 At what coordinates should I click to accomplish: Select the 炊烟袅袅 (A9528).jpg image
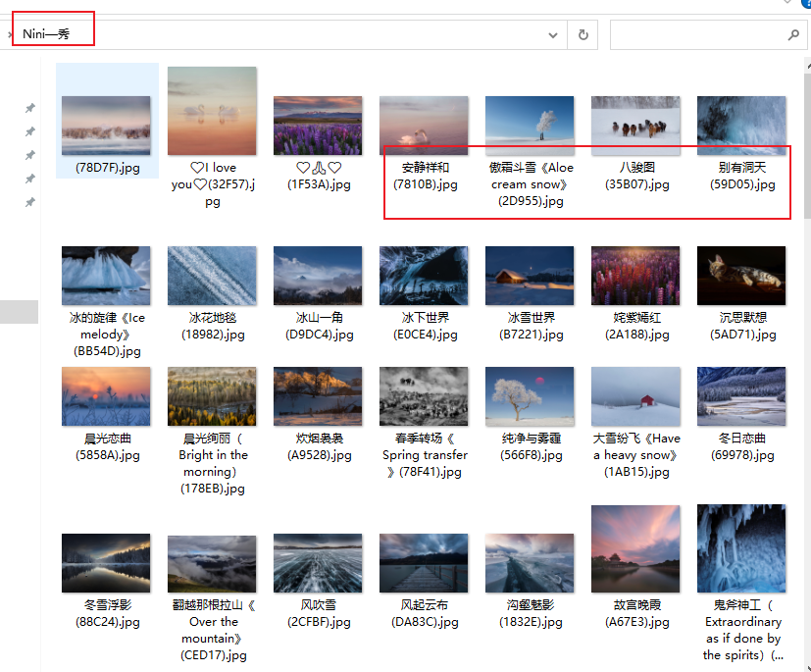(318, 396)
